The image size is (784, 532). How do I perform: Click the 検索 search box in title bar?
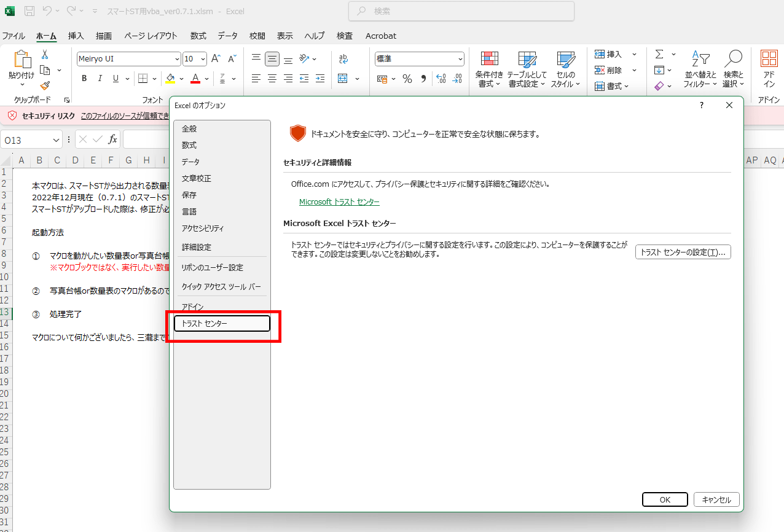point(461,11)
